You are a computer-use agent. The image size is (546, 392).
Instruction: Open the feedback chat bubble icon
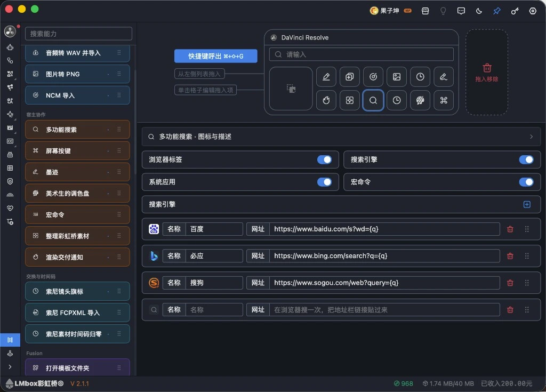461,11
